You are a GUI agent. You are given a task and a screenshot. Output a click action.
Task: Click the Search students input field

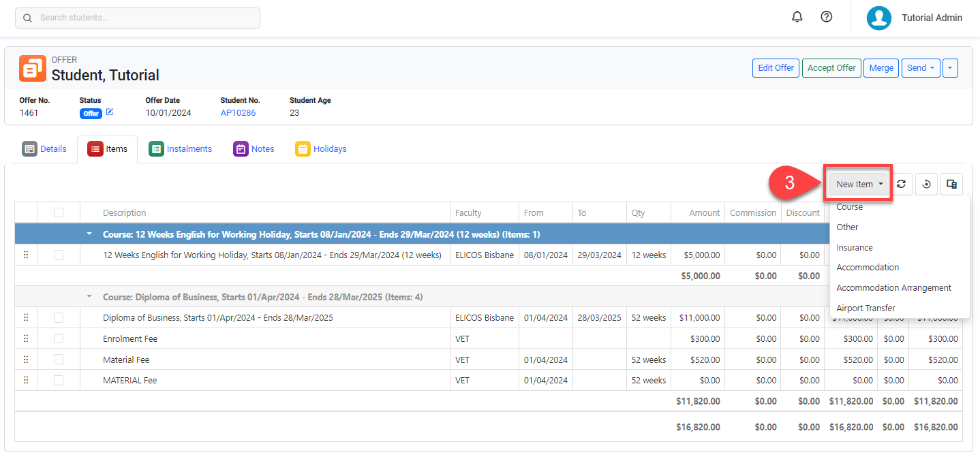tap(138, 18)
